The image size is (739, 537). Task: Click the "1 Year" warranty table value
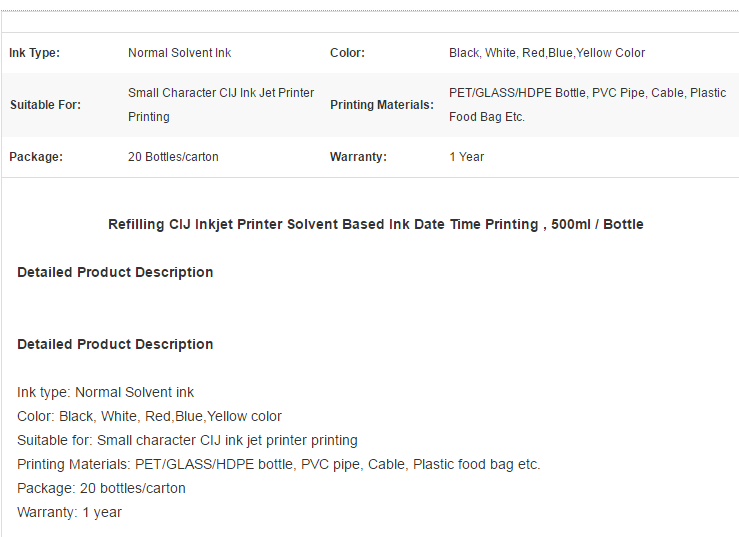(466, 157)
